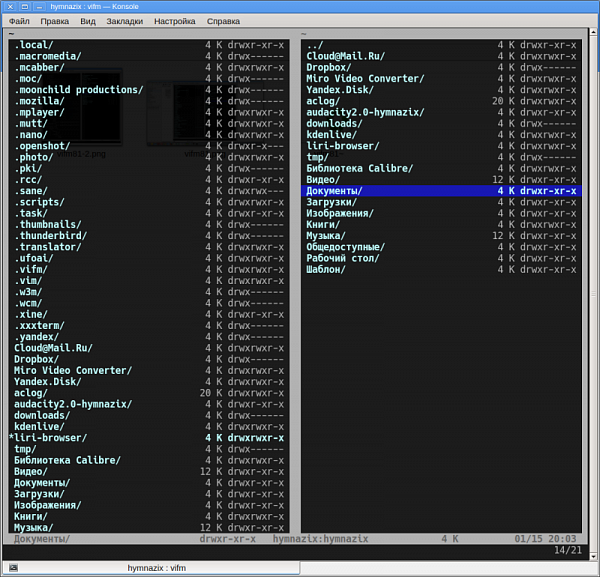Image resolution: width=600 pixels, height=577 pixels.
Task: Select Загрузки/ in the right pane
Action: click(x=441, y=202)
